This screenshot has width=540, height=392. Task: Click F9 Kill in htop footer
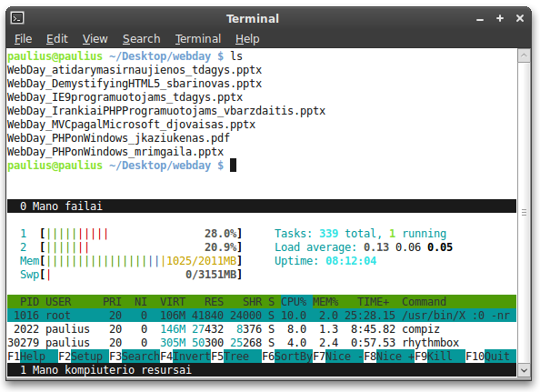[x=440, y=357]
